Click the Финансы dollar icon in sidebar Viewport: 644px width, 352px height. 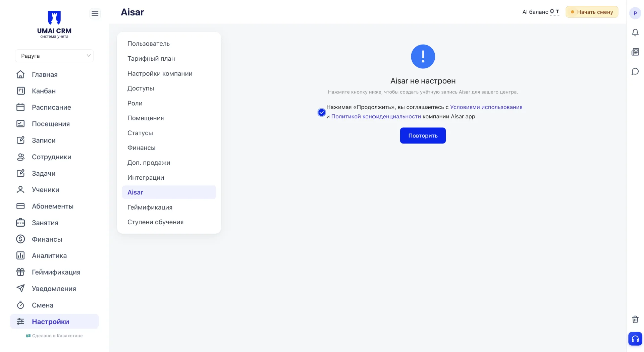coord(20,239)
